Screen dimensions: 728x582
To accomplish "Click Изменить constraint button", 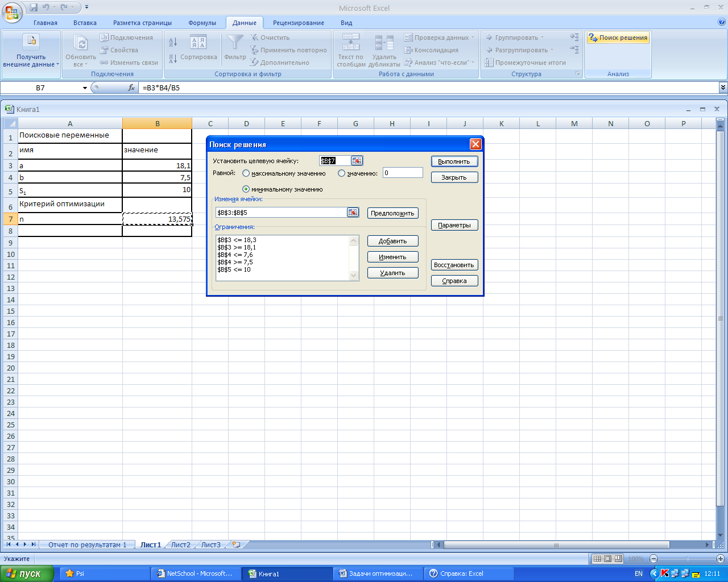I will pos(392,257).
